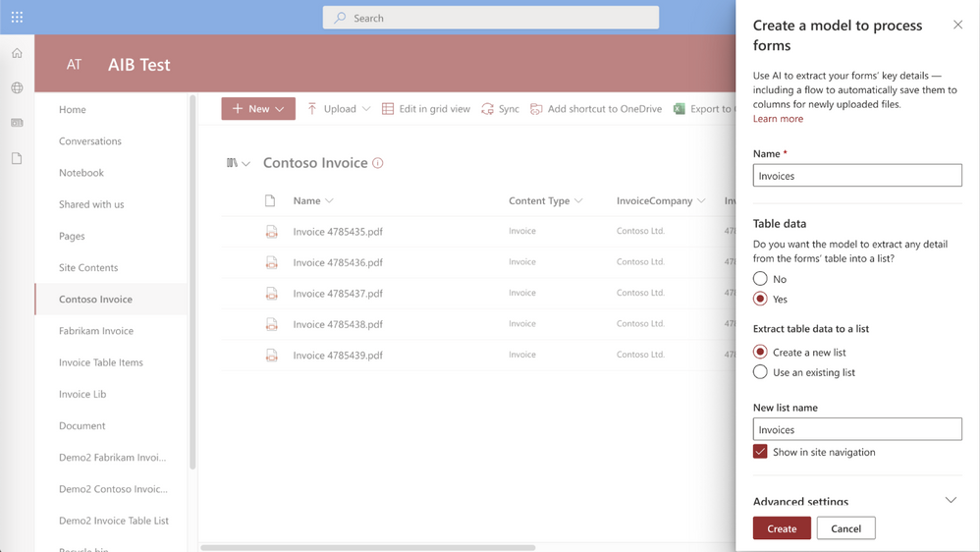Click the info icon beside Contoso Invoice
The height and width of the screenshot is (552, 980).
point(378,163)
